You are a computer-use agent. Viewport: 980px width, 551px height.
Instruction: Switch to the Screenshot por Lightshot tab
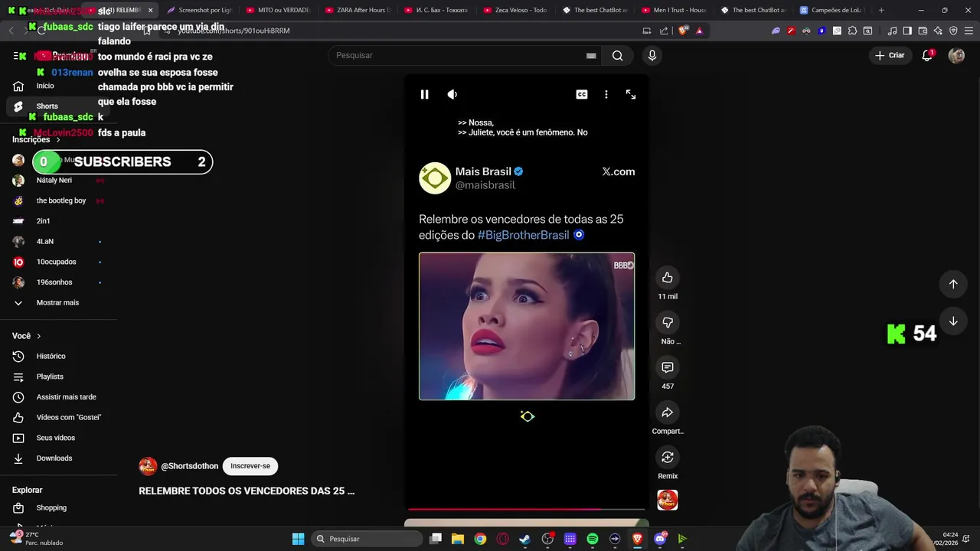(x=199, y=10)
